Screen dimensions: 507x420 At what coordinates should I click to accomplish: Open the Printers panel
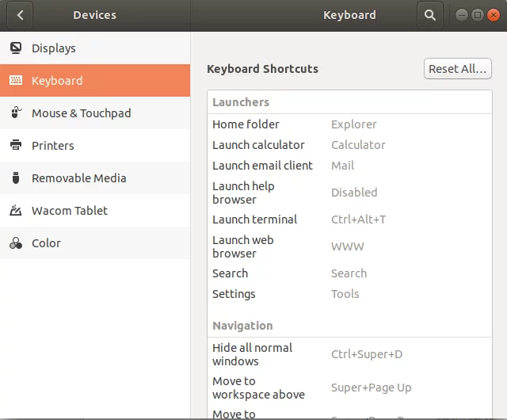(x=95, y=146)
